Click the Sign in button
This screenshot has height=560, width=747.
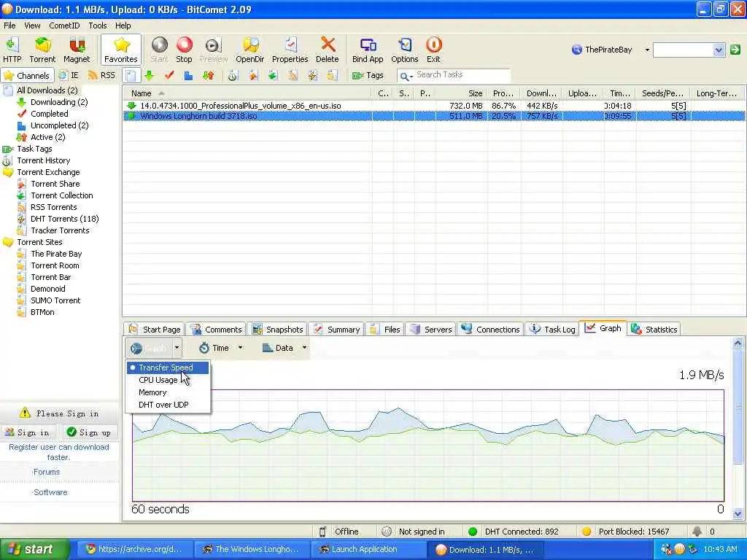tap(28, 432)
